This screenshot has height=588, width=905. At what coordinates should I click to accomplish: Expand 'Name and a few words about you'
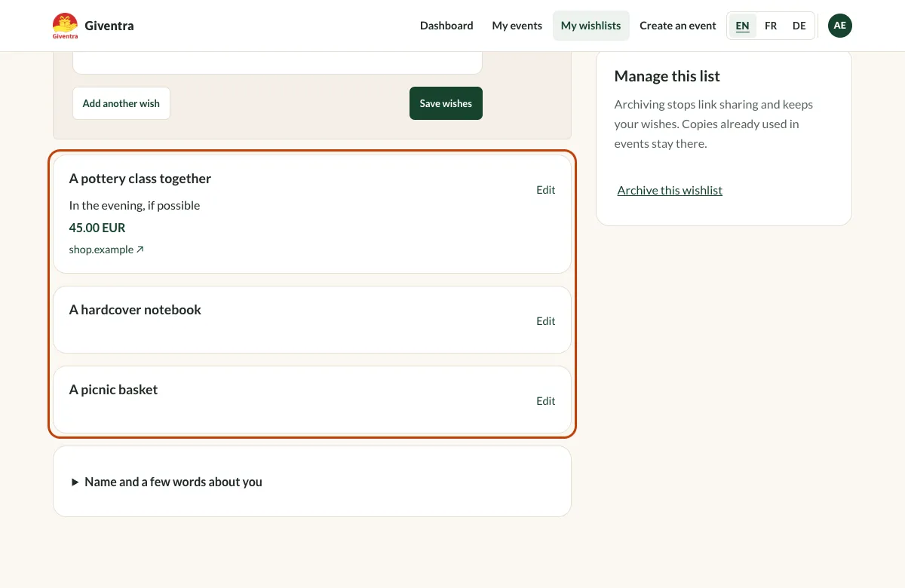(x=167, y=482)
